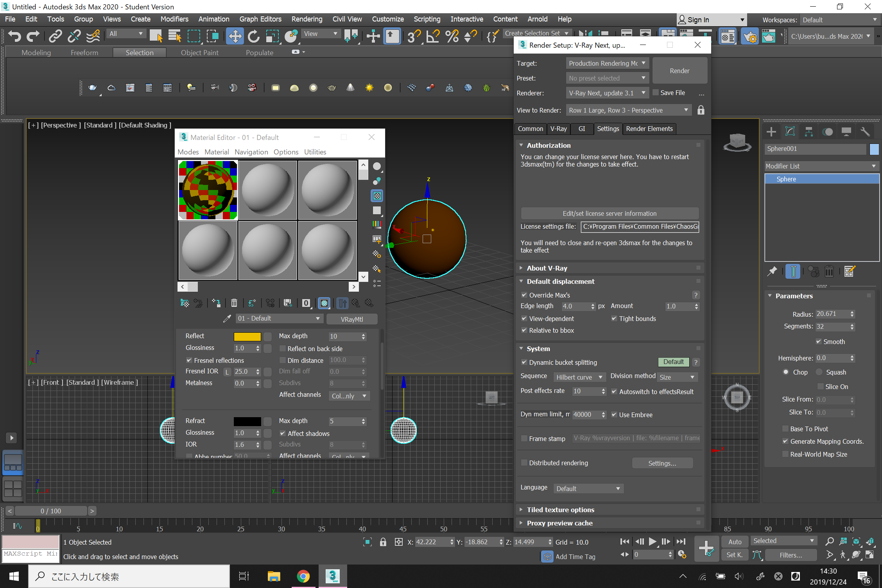Select the Move tool on the main toolbar
The width and height of the screenshot is (882, 588).
pos(235,36)
